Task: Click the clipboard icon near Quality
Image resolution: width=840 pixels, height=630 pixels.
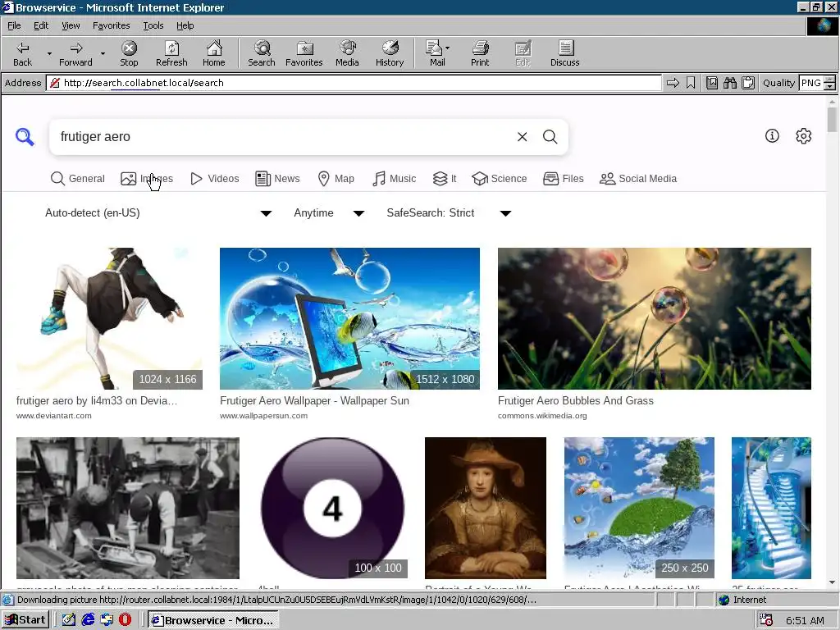Action: tap(748, 83)
